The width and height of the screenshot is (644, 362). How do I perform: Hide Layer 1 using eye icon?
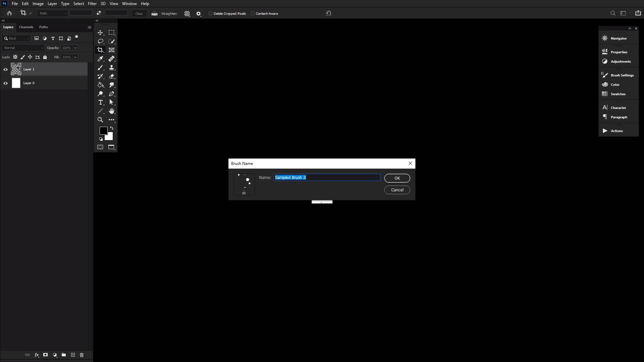click(x=5, y=69)
